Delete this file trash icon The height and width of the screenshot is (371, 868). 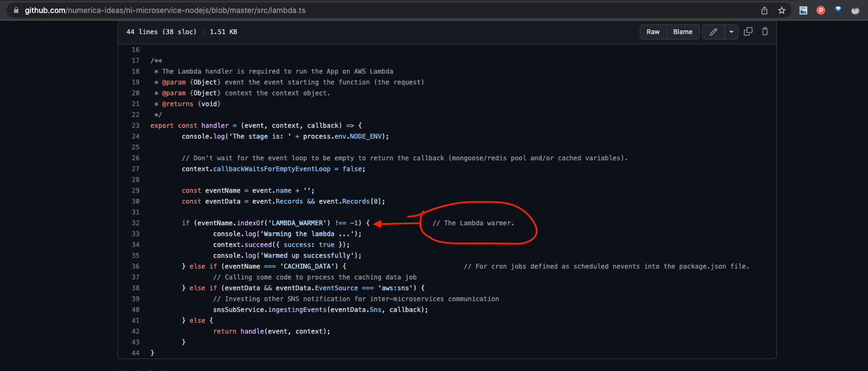click(765, 31)
